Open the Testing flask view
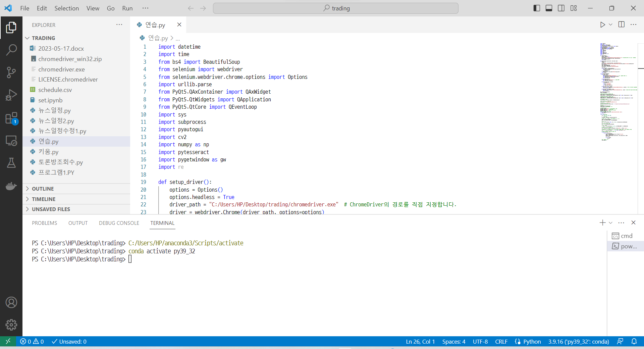The image size is (644, 349). pos(11,163)
